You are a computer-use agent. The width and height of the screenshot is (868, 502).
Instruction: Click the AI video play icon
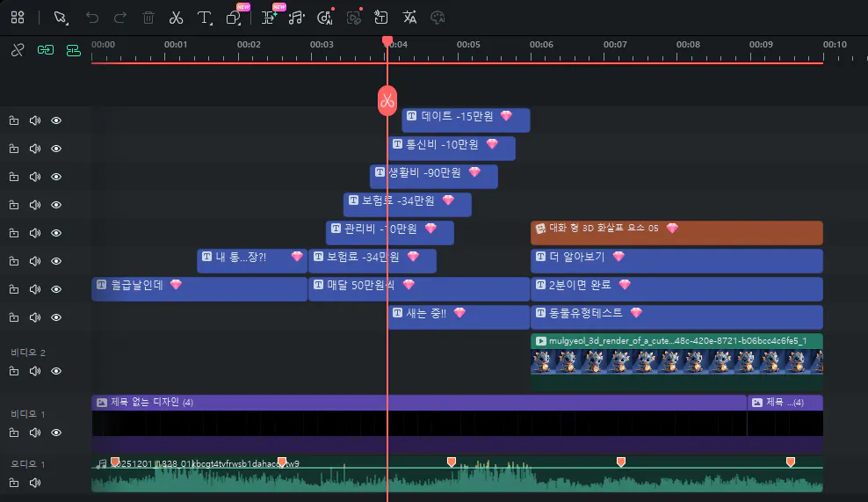(x=354, y=18)
